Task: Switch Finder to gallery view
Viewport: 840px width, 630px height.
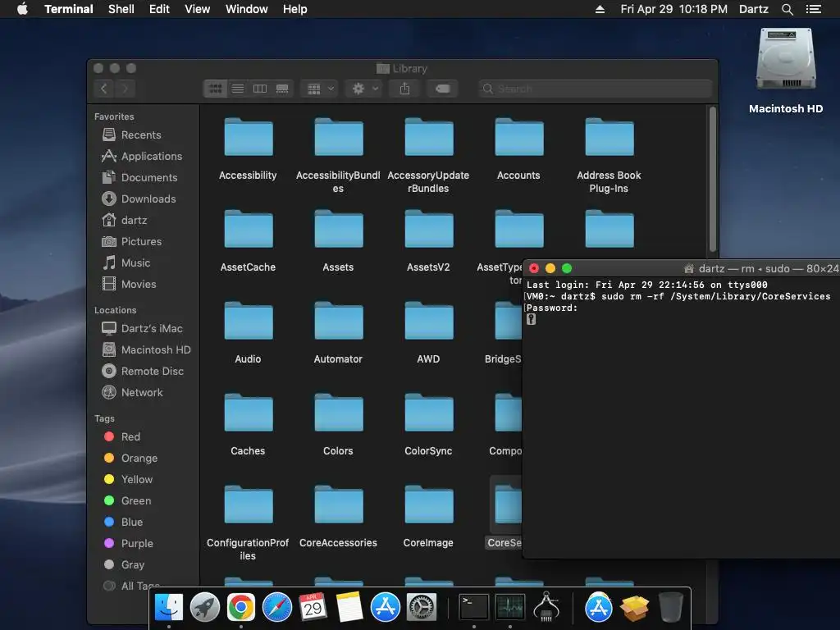Action: pos(282,89)
